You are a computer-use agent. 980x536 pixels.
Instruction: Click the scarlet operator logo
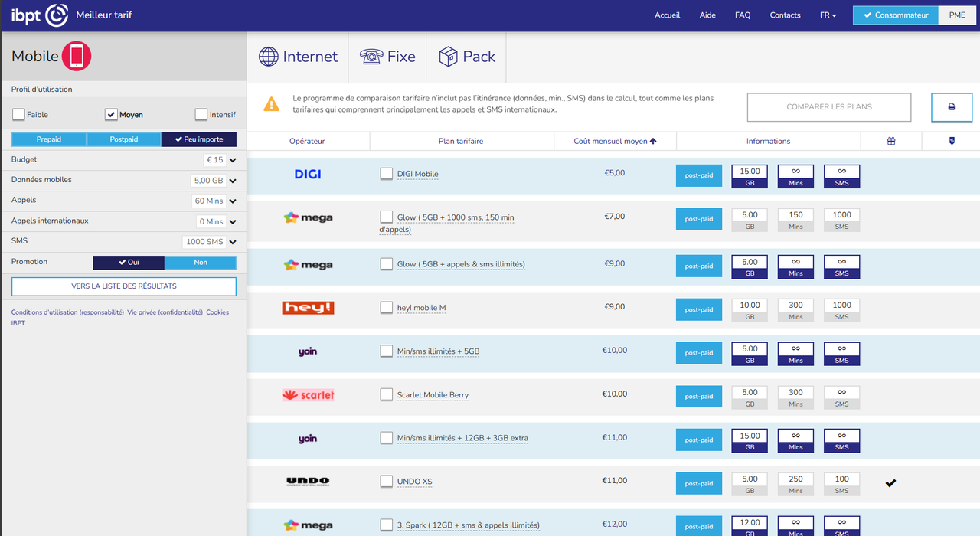click(x=308, y=395)
